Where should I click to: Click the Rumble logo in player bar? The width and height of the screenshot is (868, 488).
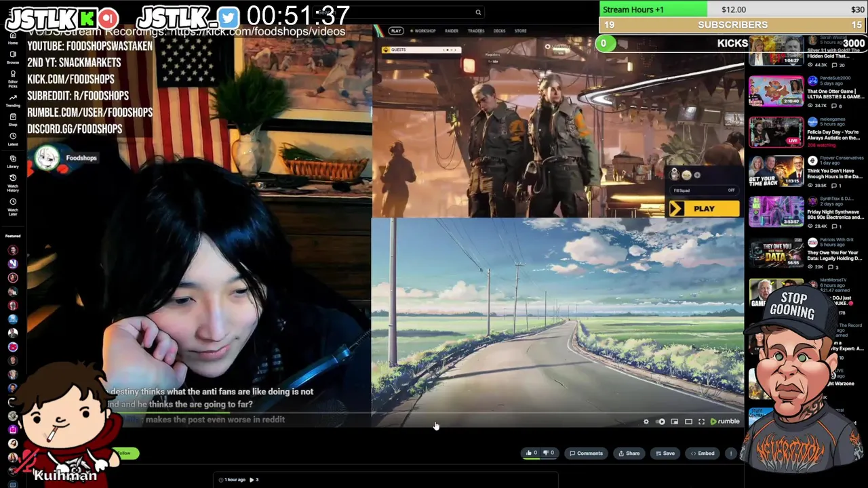724,422
